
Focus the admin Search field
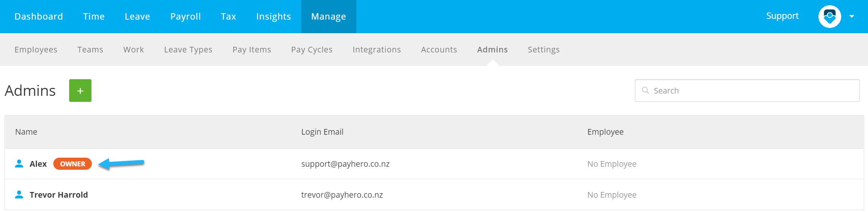747,91
